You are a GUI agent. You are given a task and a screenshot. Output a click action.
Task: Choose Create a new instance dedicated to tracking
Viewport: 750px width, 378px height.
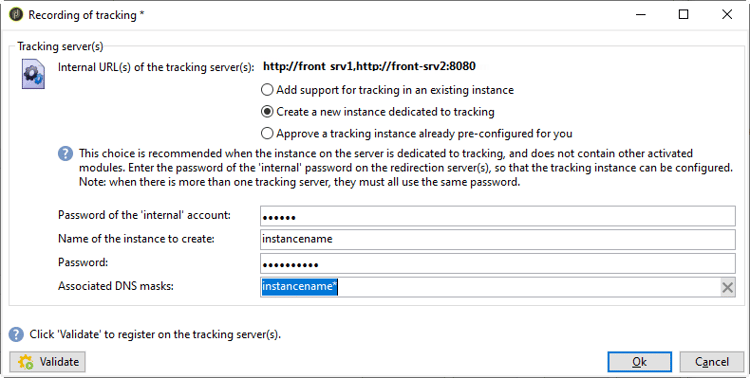pyautogui.click(x=378, y=111)
